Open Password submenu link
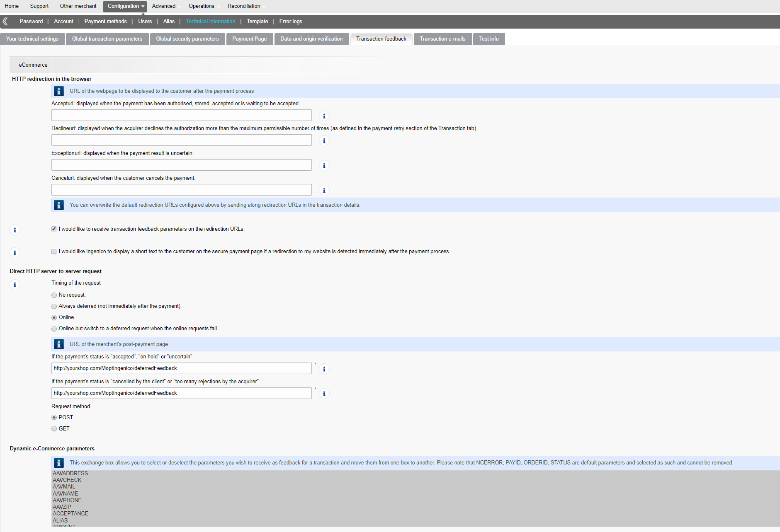This screenshot has width=780, height=532. tap(31, 22)
